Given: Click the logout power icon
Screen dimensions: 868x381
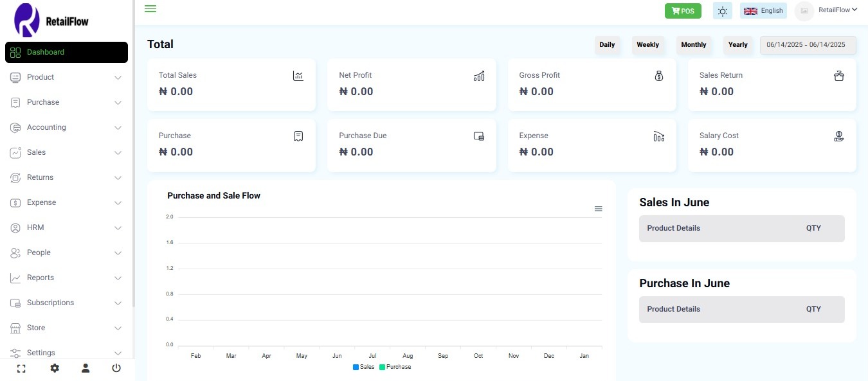Looking at the screenshot, I should coord(116,368).
